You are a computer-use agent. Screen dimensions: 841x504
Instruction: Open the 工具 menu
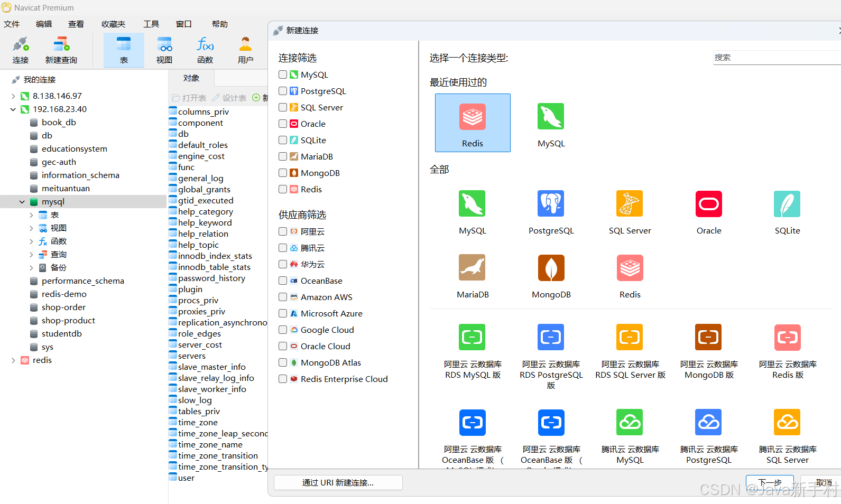(151, 24)
